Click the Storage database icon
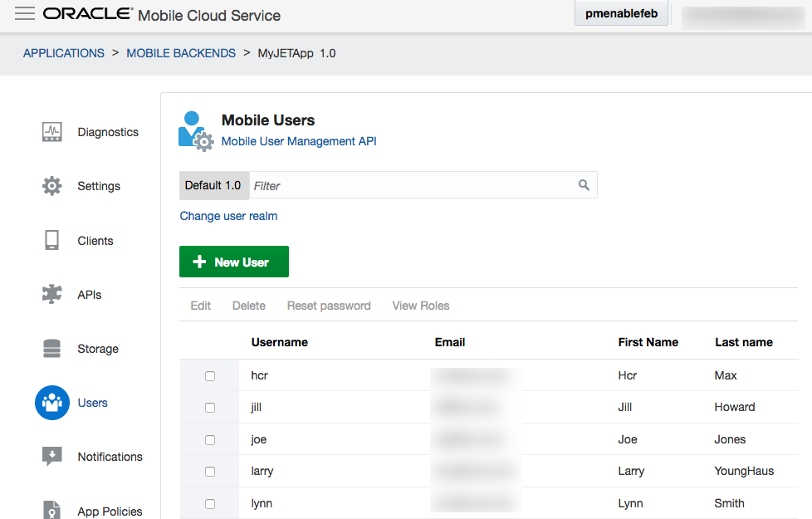 52,349
